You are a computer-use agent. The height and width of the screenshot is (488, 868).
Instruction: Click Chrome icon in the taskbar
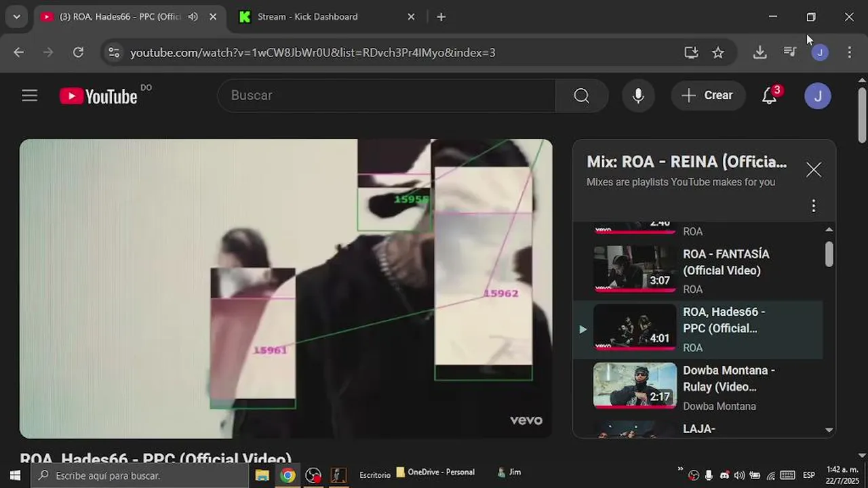tap(288, 476)
